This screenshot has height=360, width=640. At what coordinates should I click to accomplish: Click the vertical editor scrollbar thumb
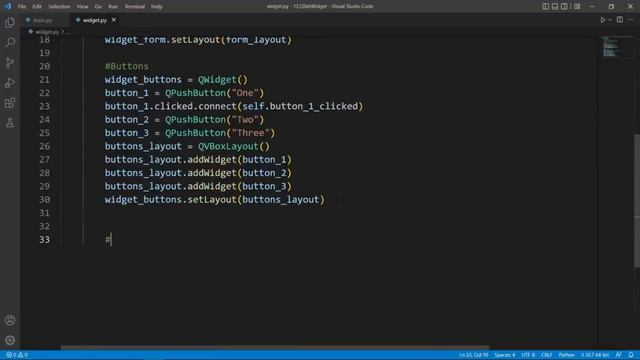[x=637, y=200]
